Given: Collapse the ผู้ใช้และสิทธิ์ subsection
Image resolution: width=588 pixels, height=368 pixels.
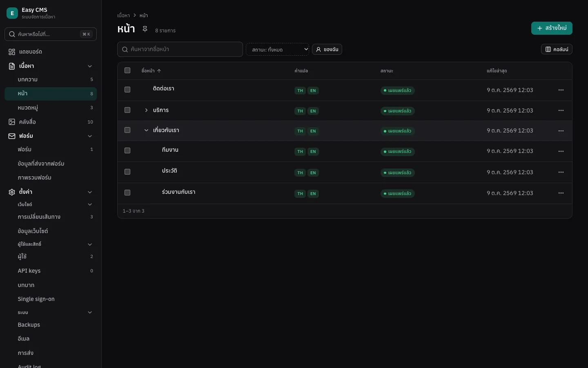Looking at the screenshot, I should click(x=90, y=245).
